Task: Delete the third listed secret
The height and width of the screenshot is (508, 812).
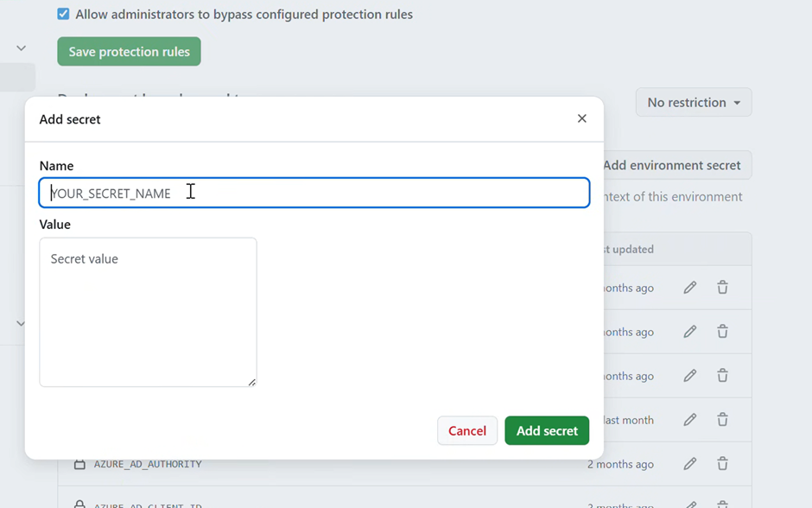Action: click(722, 376)
